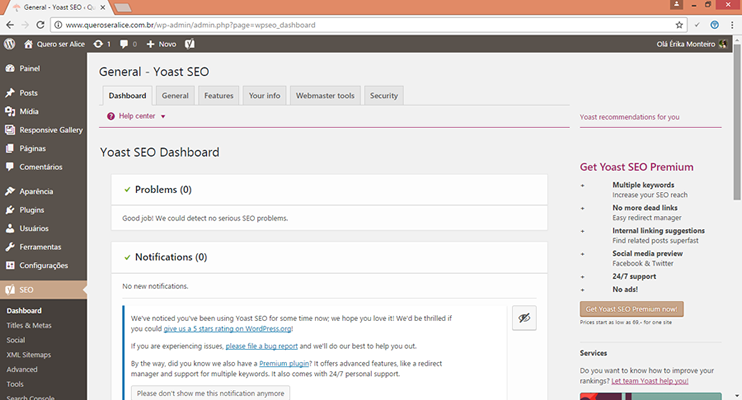Click the page vertical scrollbar

pos(737,123)
